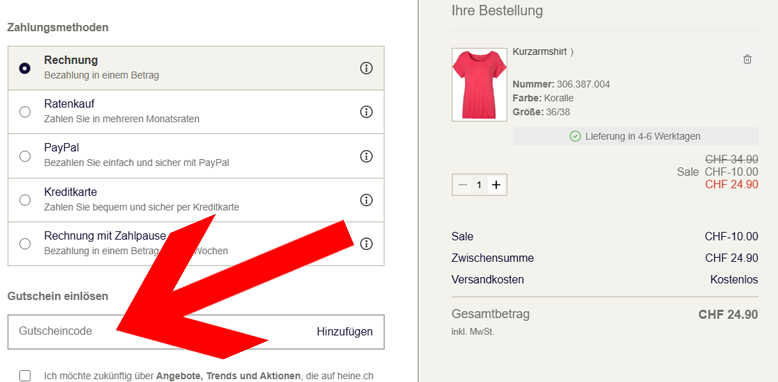Screen dimensions: 778x382
Task: Click the Größe: 36/38 text
Action: 541,112
